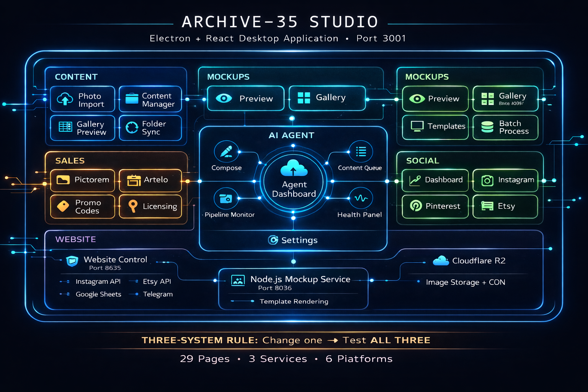Select the Licensing tile in Sales
Viewport: 588px width, 392px height.
click(x=150, y=206)
